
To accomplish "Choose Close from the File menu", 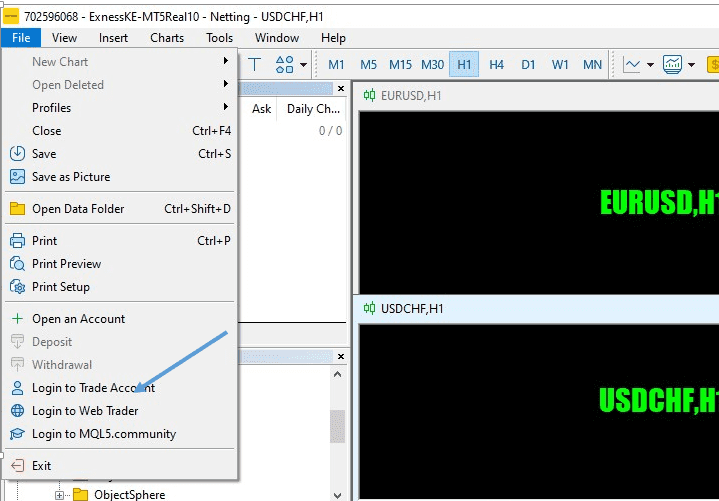I will click(x=120, y=131).
